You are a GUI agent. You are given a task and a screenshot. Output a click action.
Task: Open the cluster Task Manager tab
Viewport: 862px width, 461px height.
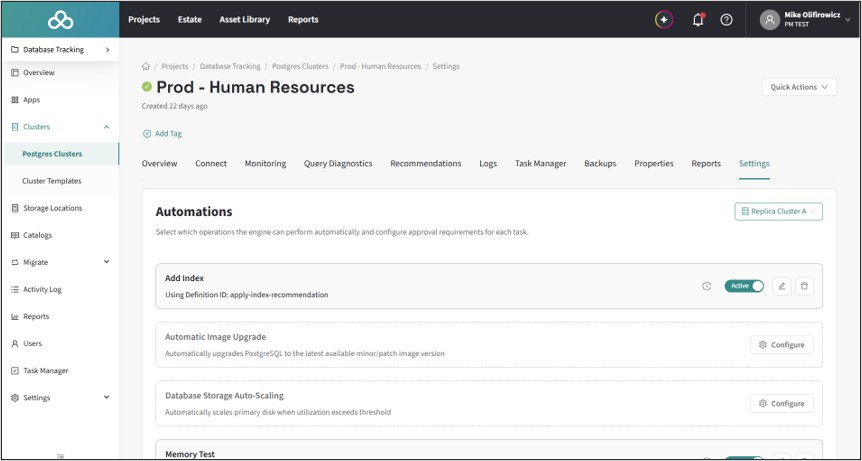tap(540, 164)
